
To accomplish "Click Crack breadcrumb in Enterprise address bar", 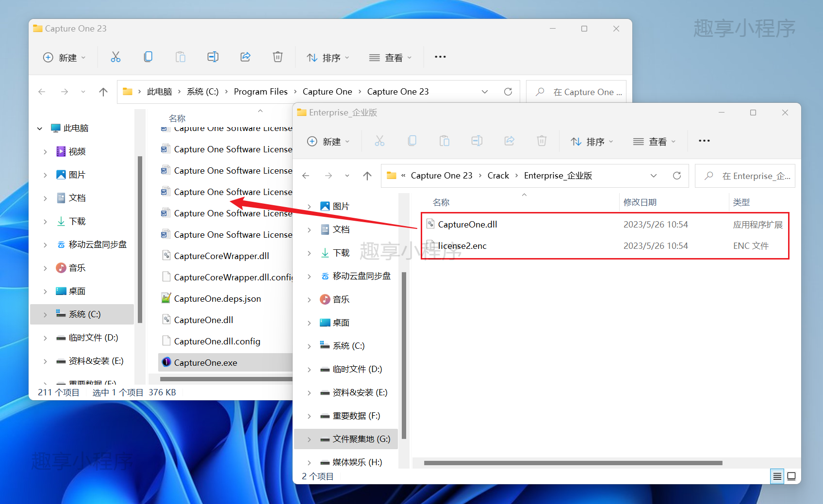I will pyautogui.click(x=498, y=176).
